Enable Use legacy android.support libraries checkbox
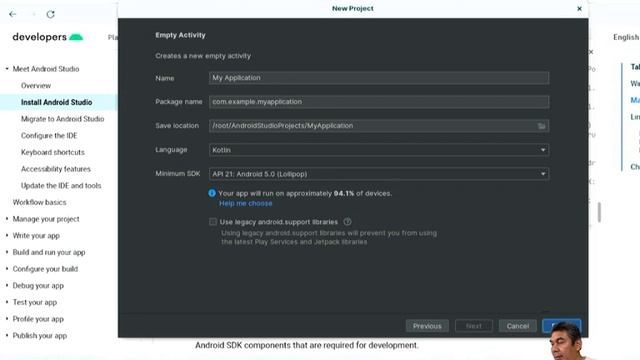Screen dimensions: 640x360 coord(213,222)
